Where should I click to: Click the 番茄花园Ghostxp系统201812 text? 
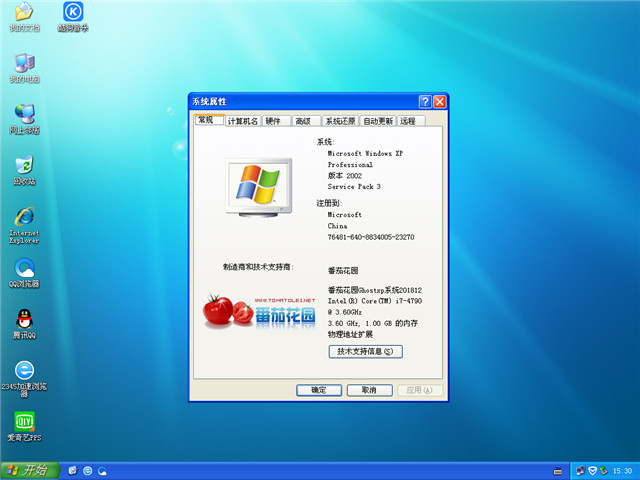click(375, 290)
